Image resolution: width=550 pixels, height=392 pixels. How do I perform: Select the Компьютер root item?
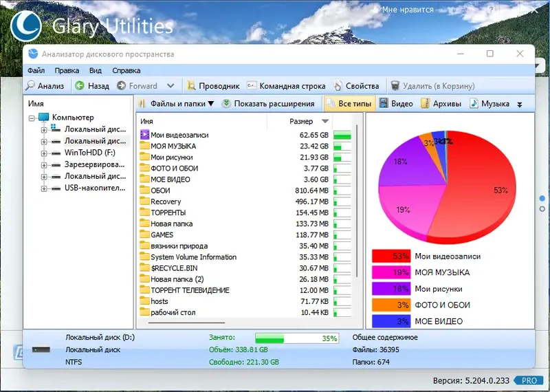(x=73, y=117)
